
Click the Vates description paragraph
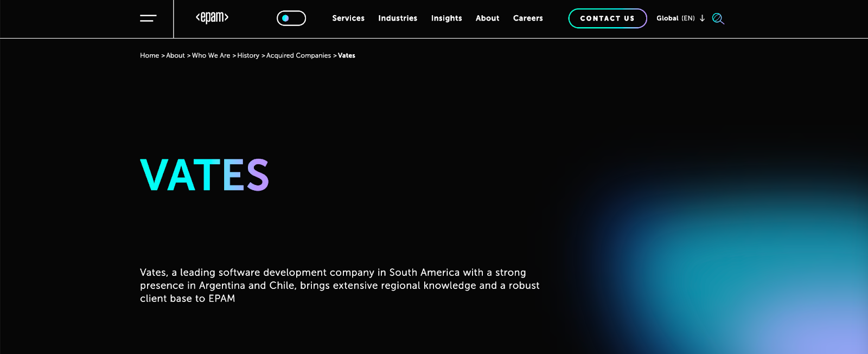340,285
